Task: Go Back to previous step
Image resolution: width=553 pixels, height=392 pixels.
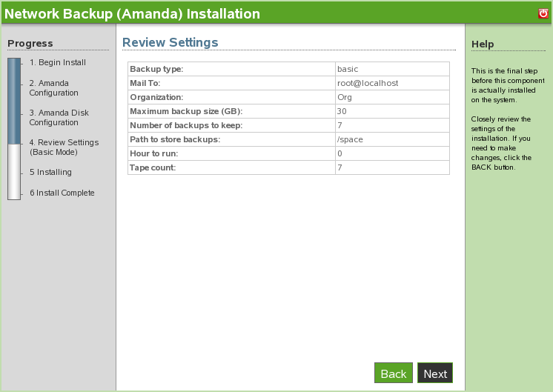Action: (394, 373)
